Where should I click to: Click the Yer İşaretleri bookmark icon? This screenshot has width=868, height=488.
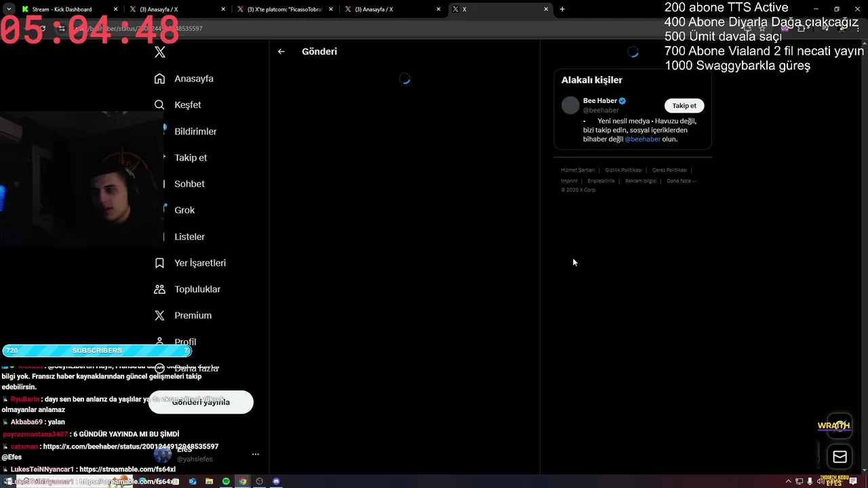(159, 263)
